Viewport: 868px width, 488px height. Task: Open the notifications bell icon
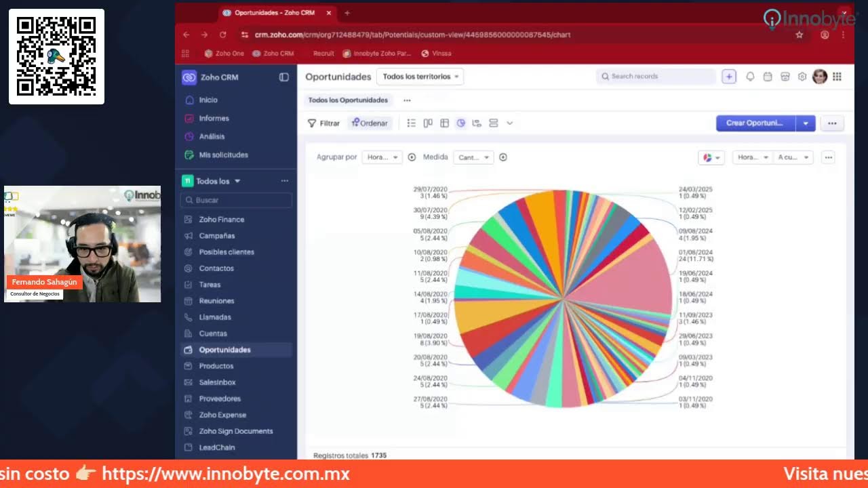click(750, 77)
